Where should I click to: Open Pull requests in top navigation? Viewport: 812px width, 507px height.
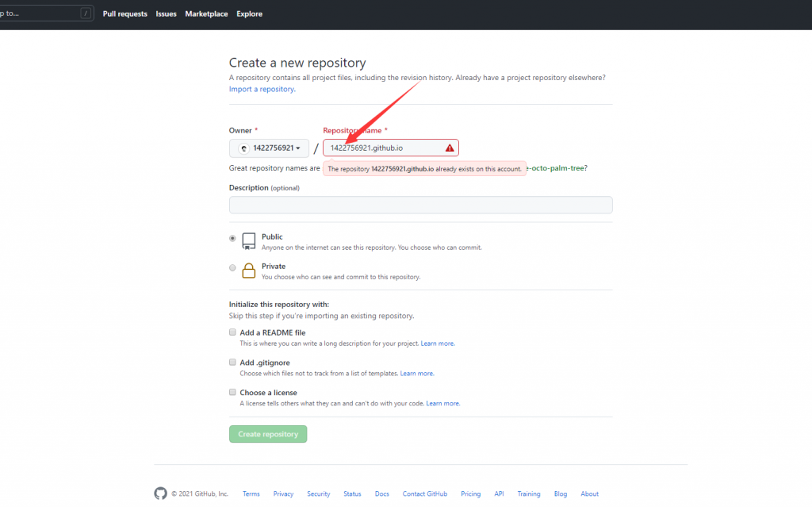pos(124,13)
